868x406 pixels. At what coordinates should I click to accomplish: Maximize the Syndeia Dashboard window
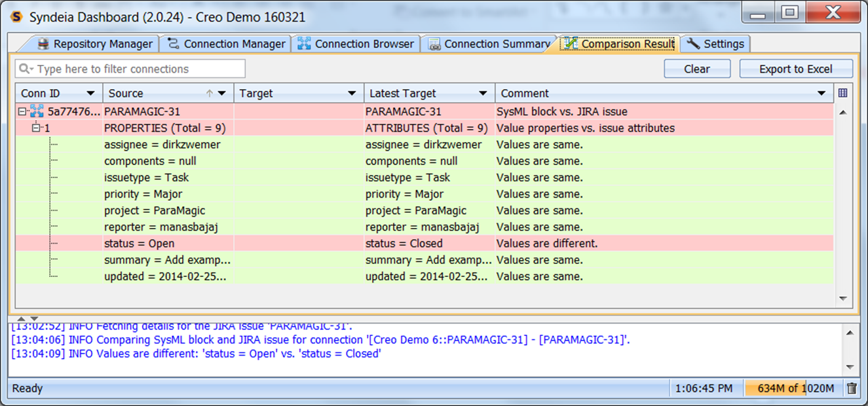click(x=791, y=12)
